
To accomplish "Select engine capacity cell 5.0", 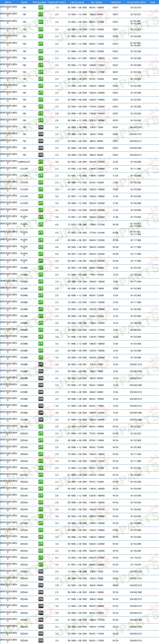I will tap(57, 565).
